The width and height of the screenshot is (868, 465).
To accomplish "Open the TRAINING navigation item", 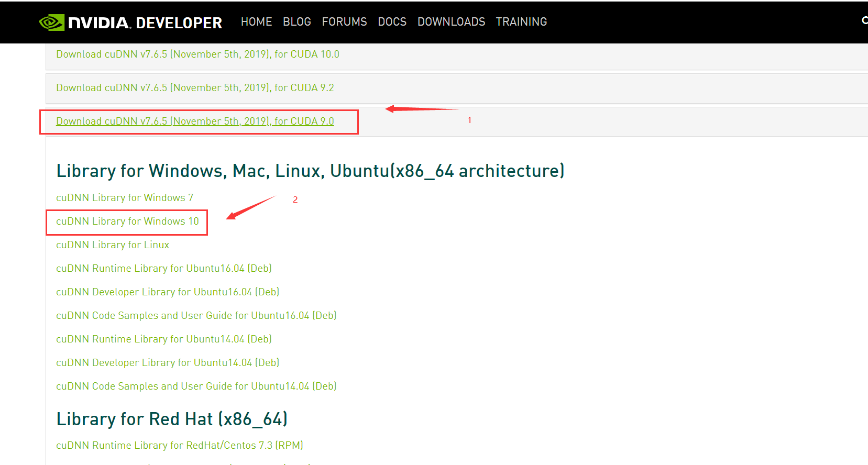I will click(x=522, y=22).
